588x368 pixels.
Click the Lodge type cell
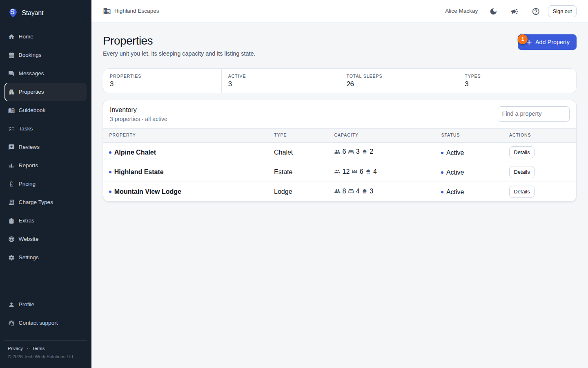pos(283,191)
